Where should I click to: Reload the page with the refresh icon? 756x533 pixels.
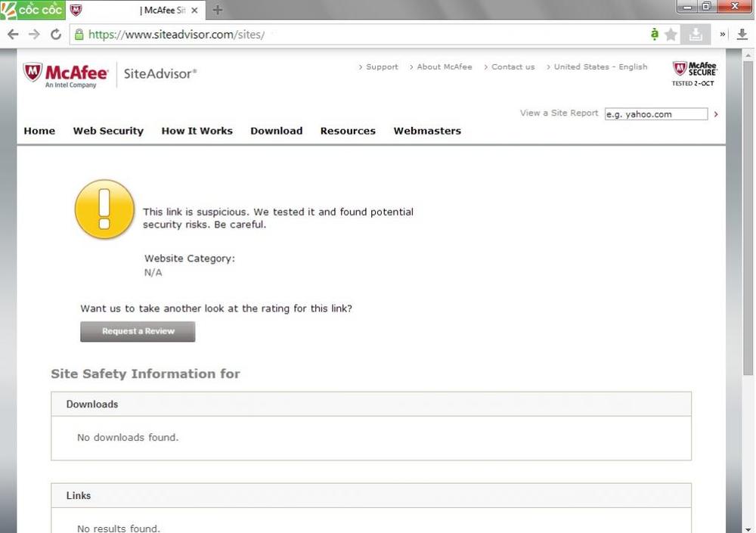[x=56, y=34]
